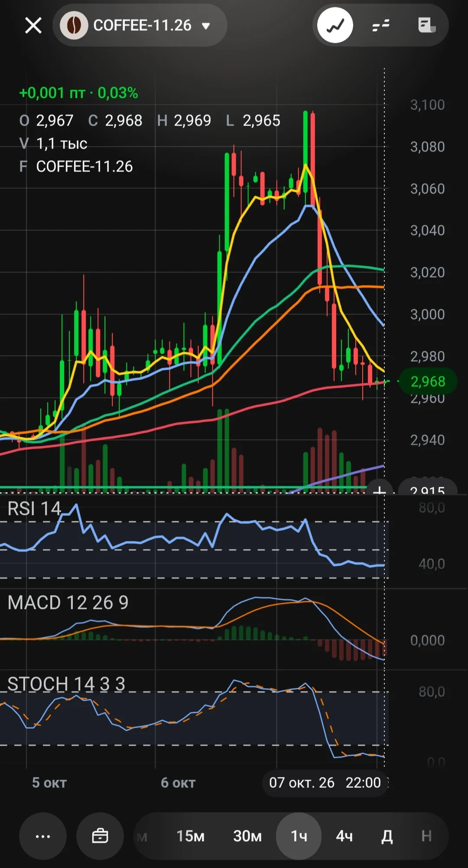Select the 15м timeframe
The image size is (468, 868).
tap(190, 836)
